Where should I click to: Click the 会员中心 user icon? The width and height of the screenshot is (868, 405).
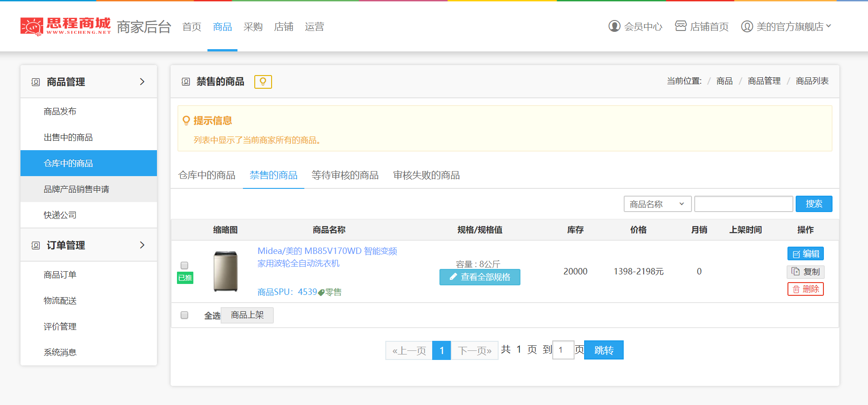pyautogui.click(x=615, y=26)
